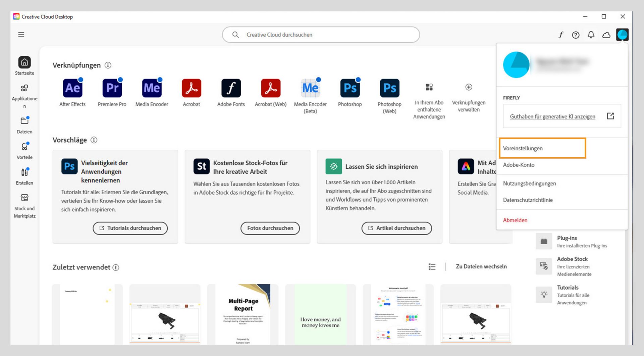Open the 'Vielseitigkeit der Anwendungen' card
The height and width of the screenshot is (356, 644).
pos(115,197)
